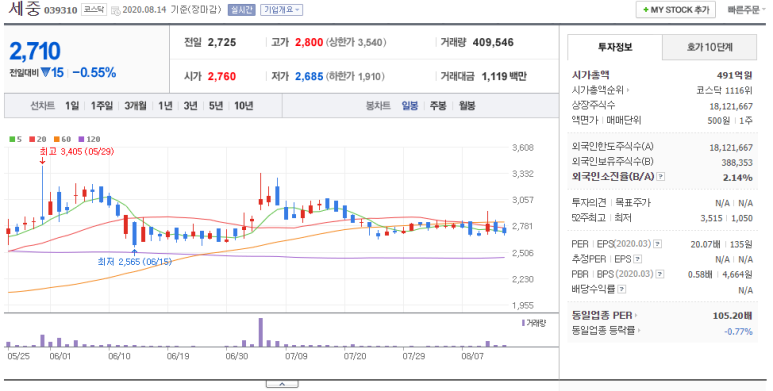This screenshot has width=773, height=391.
Task: Click the 외국인보유주식수 value 388,353
Action: pos(737,162)
